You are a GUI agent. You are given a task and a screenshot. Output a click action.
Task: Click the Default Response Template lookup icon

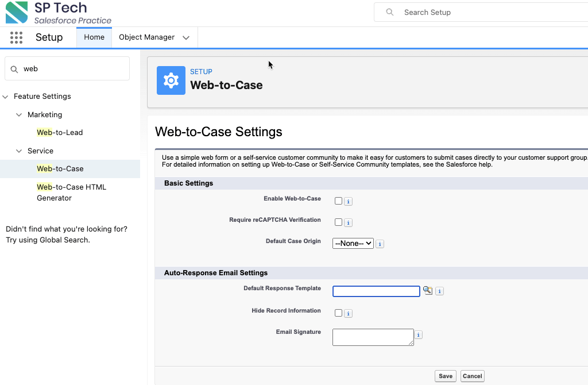click(x=427, y=291)
